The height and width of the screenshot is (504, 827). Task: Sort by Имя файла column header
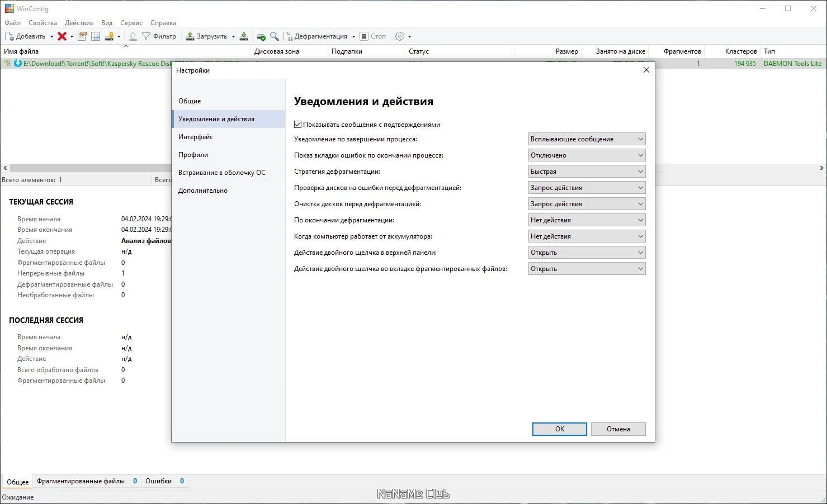point(126,51)
